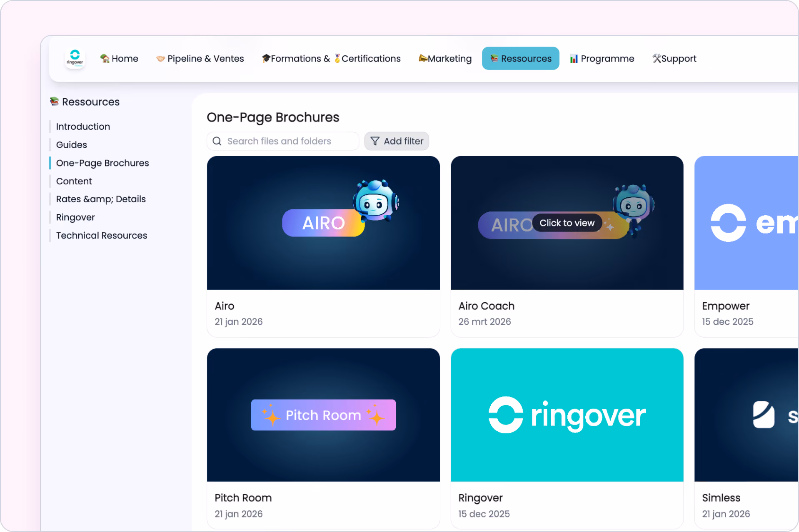Click the Search files and folders field
The height and width of the screenshot is (532, 799).
point(283,141)
